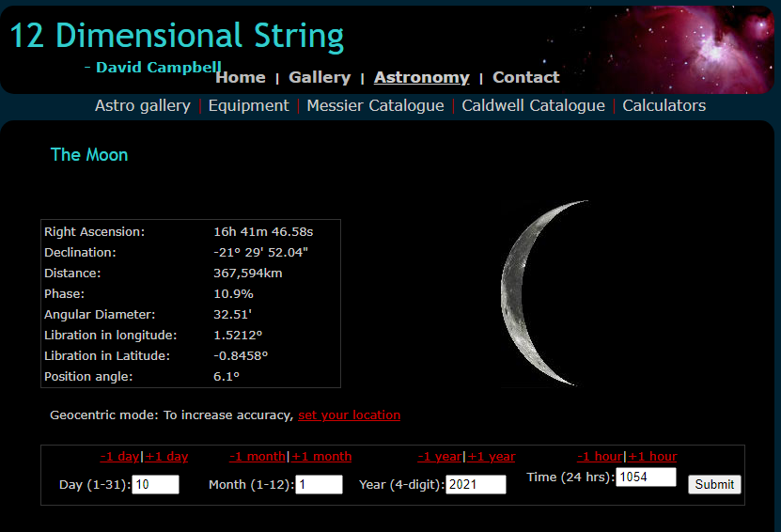Advance with +1 month link
781x532 pixels.
(x=321, y=456)
